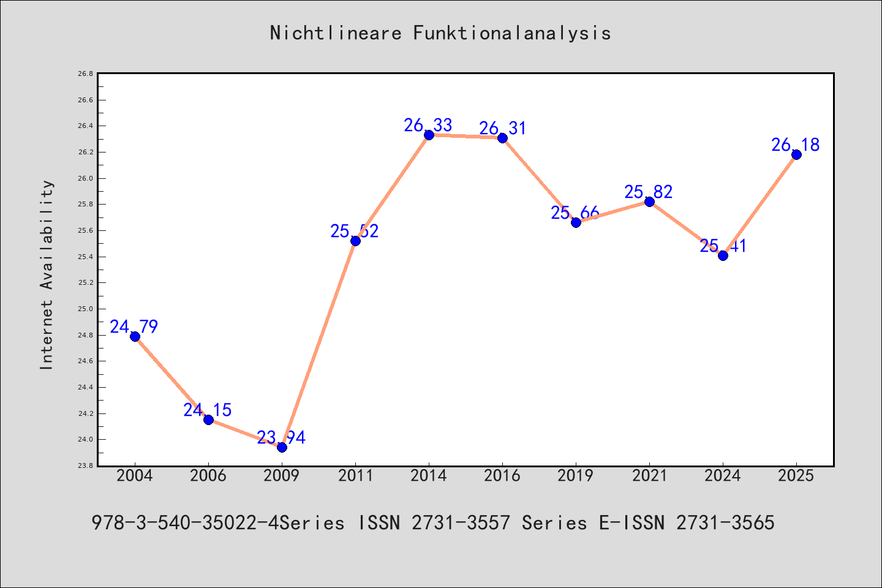This screenshot has height=588, width=882.
Task: Select the data point labeled 24.15
Action: pos(208,420)
